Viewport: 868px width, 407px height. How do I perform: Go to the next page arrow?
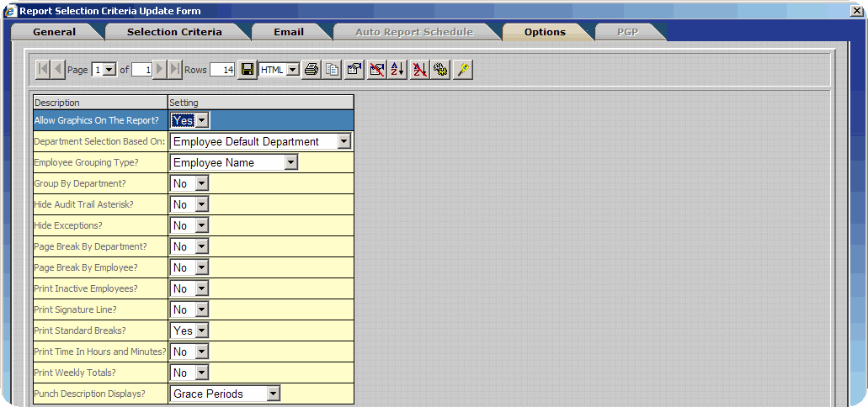pyautogui.click(x=160, y=70)
